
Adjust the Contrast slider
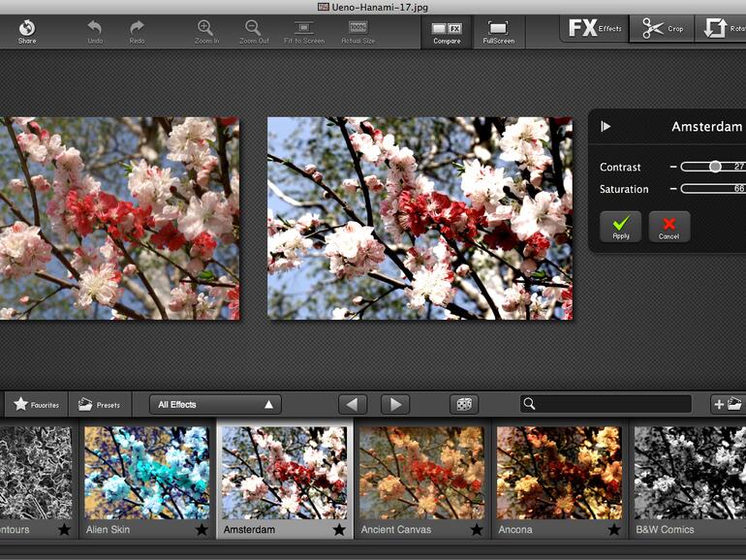coord(715,167)
